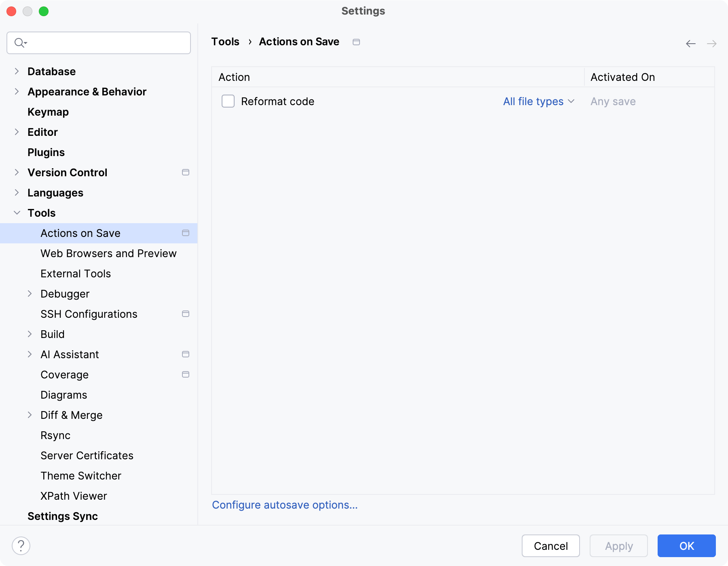Confirm changes with the OK button
Viewport: 728px width, 566px height.
pos(686,546)
